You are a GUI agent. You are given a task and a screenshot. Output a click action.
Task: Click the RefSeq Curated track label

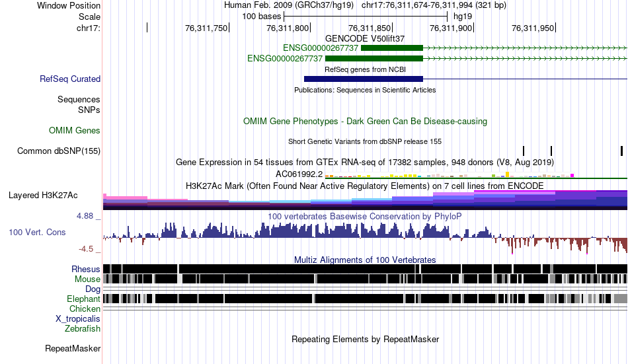(70, 79)
